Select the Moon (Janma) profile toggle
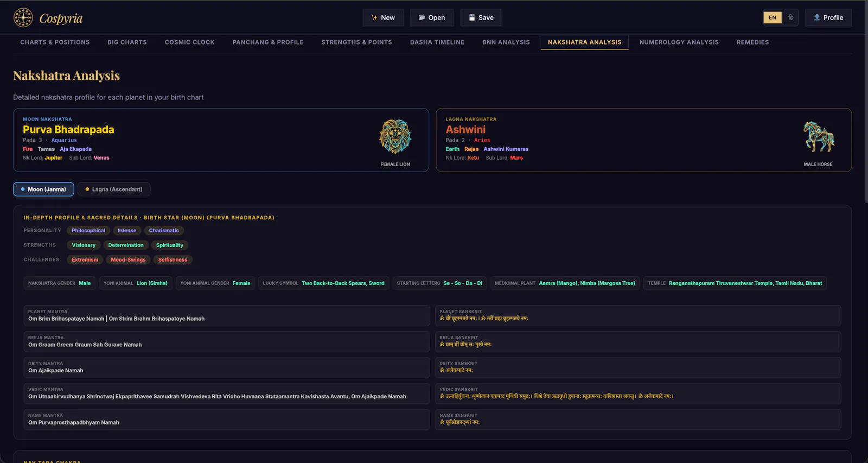The image size is (868, 463). (43, 189)
